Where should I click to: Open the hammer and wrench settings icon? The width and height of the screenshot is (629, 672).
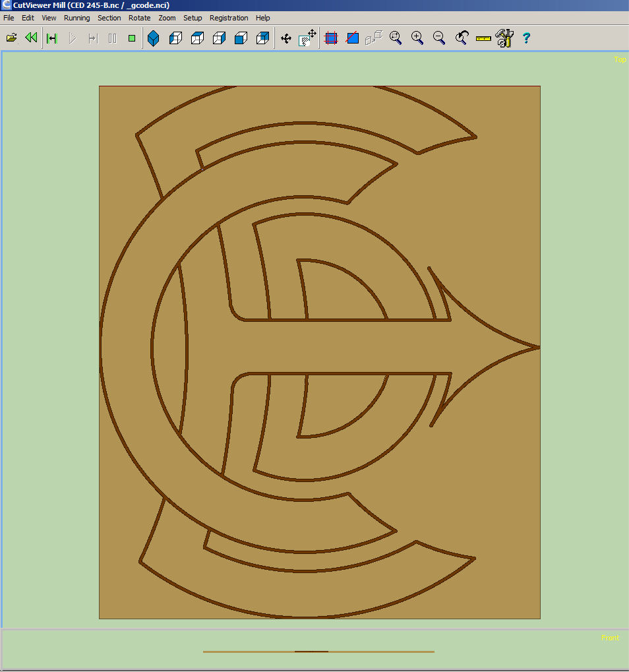tap(504, 38)
